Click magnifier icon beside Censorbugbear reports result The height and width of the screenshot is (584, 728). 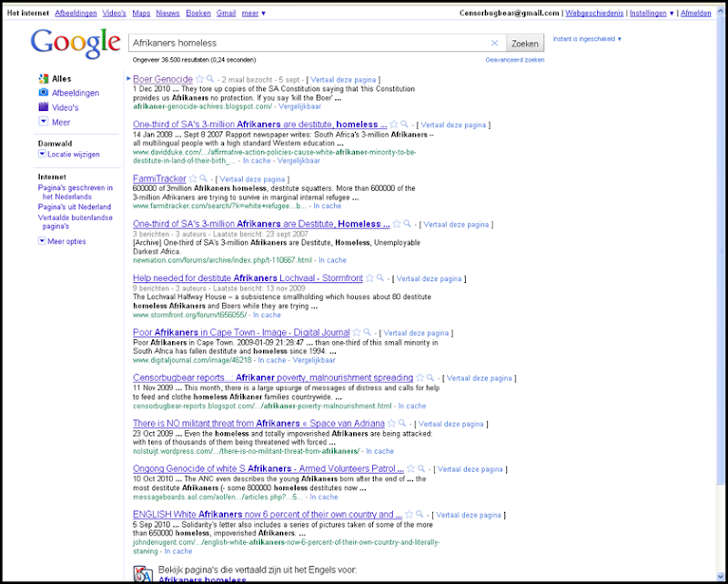[x=430, y=378]
